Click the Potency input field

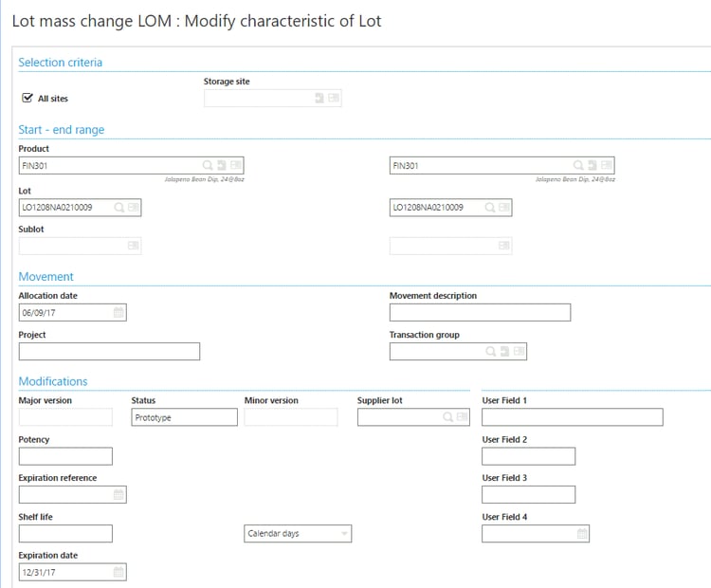tap(65, 456)
